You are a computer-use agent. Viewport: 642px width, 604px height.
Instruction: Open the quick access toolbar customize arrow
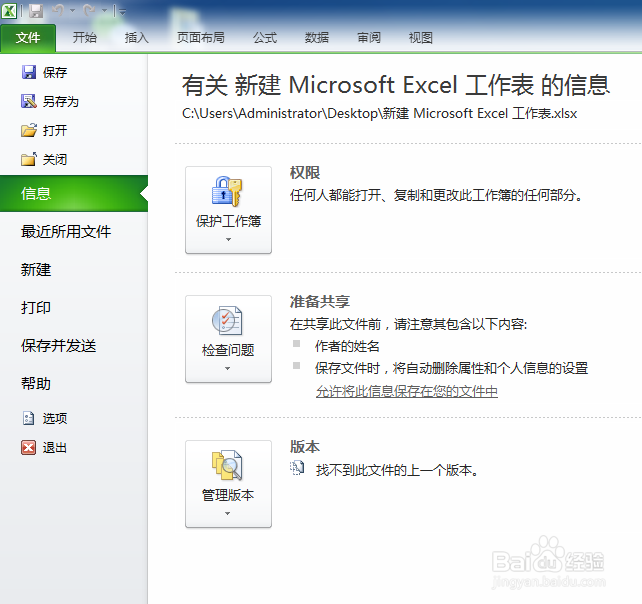pos(122,11)
